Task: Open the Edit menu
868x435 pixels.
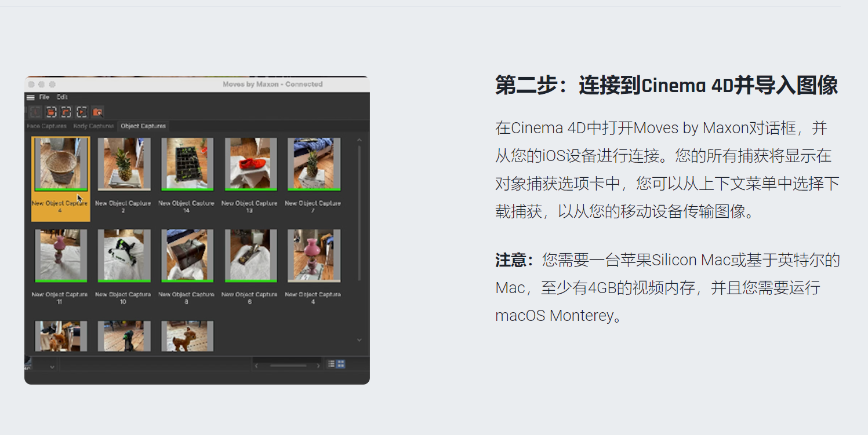Action: [62, 97]
